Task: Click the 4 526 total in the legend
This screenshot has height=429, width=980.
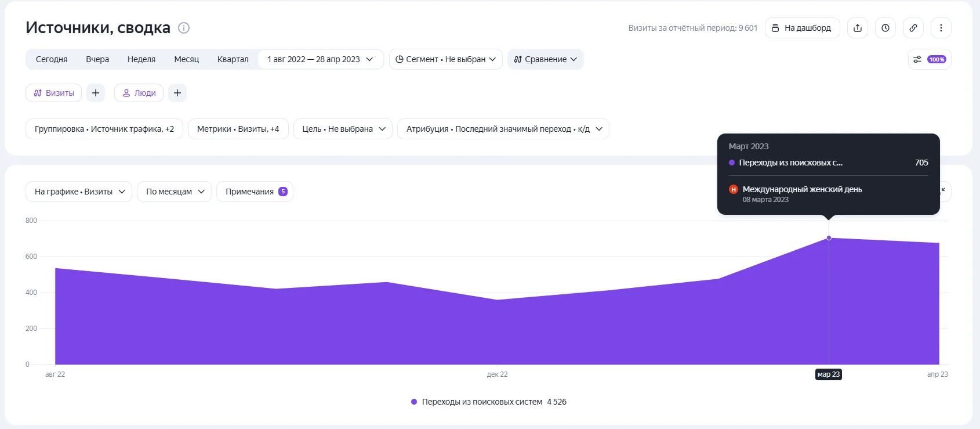Action: [557, 402]
